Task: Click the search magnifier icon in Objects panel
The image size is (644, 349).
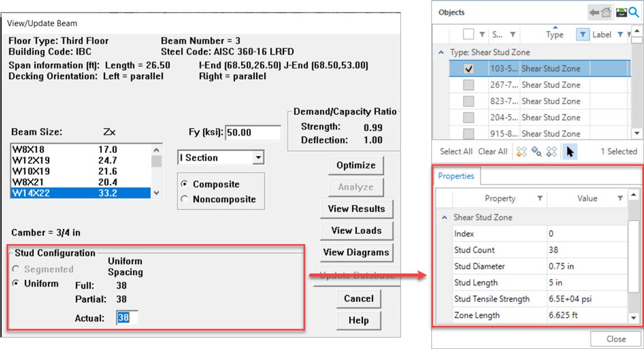Action: click(632, 12)
